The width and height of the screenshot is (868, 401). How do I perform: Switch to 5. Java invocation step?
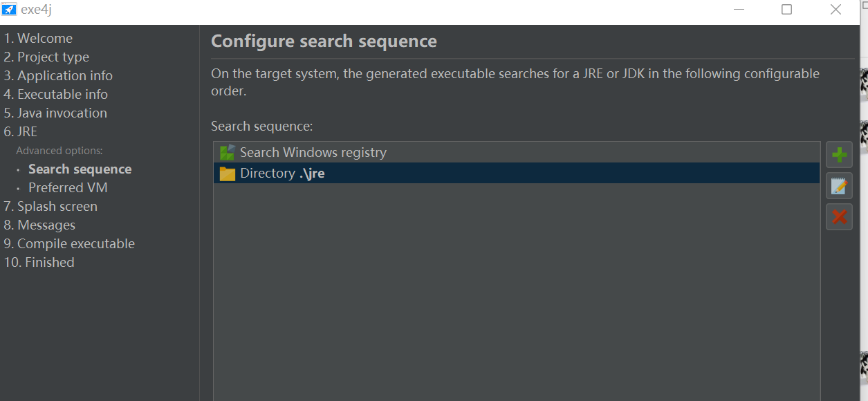click(55, 113)
